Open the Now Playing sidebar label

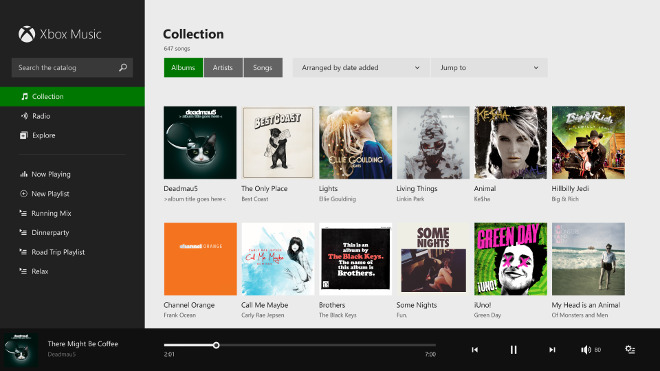(51, 174)
